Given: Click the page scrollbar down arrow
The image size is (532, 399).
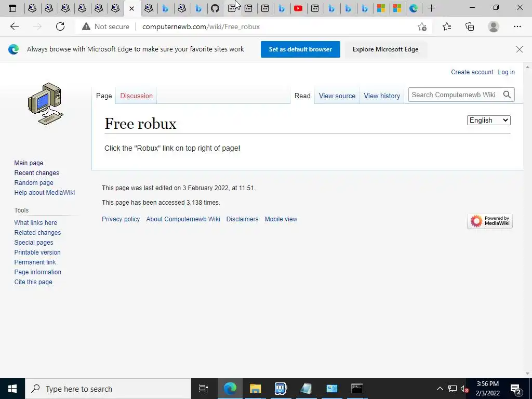Looking at the screenshot, I should click(527, 374).
